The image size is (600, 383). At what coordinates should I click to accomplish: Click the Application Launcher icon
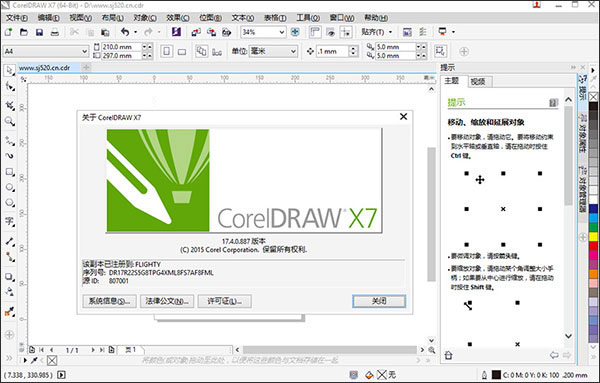pyautogui.click(x=442, y=32)
